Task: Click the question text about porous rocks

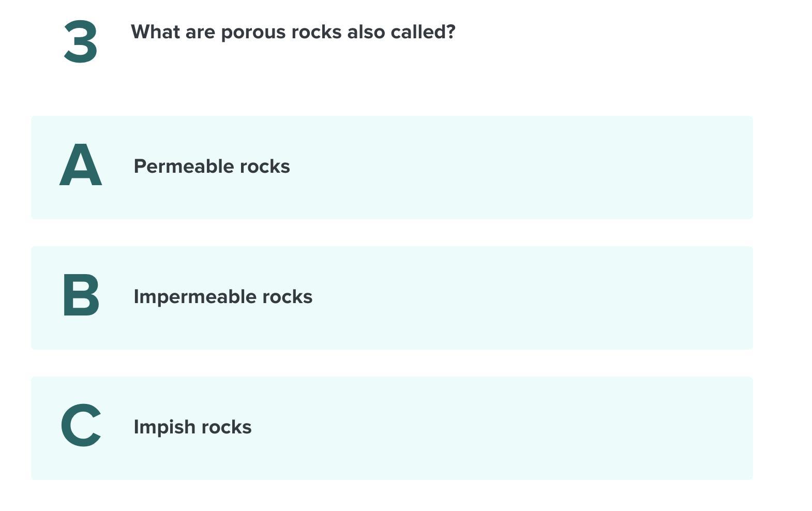Action: (x=293, y=32)
